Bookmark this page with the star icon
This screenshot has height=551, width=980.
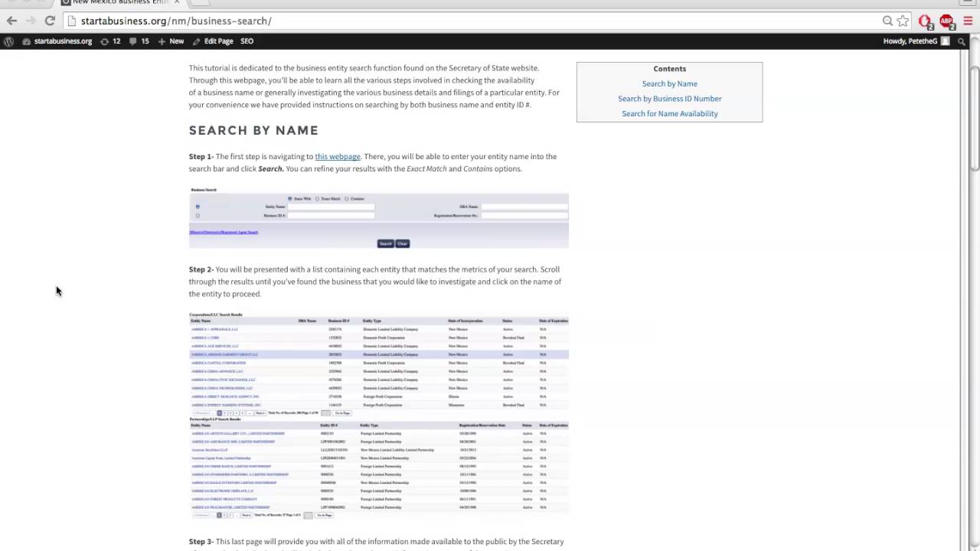click(x=903, y=21)
